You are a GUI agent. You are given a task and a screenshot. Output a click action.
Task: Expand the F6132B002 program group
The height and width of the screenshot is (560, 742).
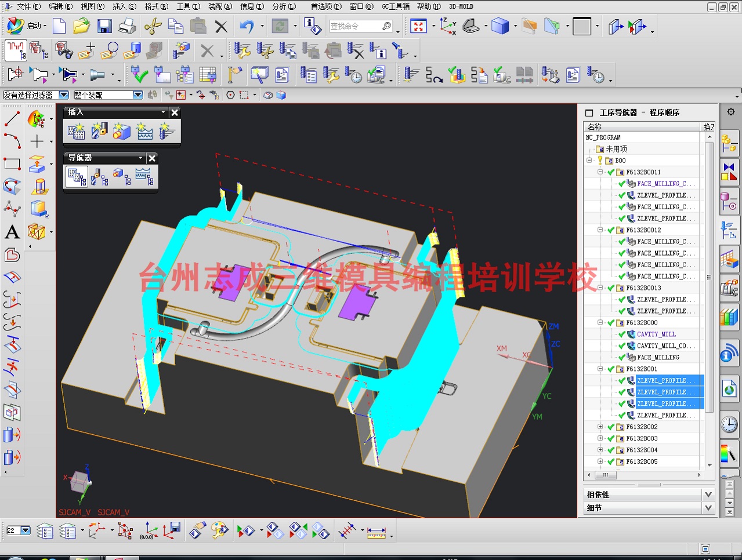point(600,427)
